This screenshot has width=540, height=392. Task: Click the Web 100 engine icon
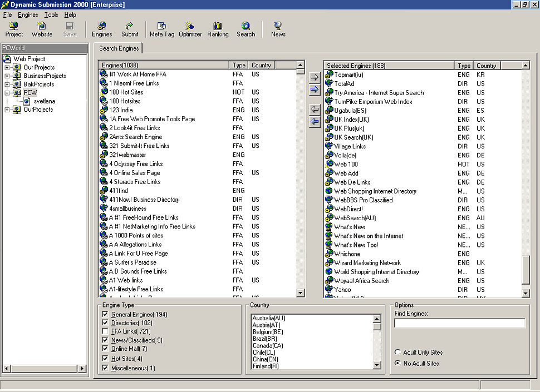point(329,164)
